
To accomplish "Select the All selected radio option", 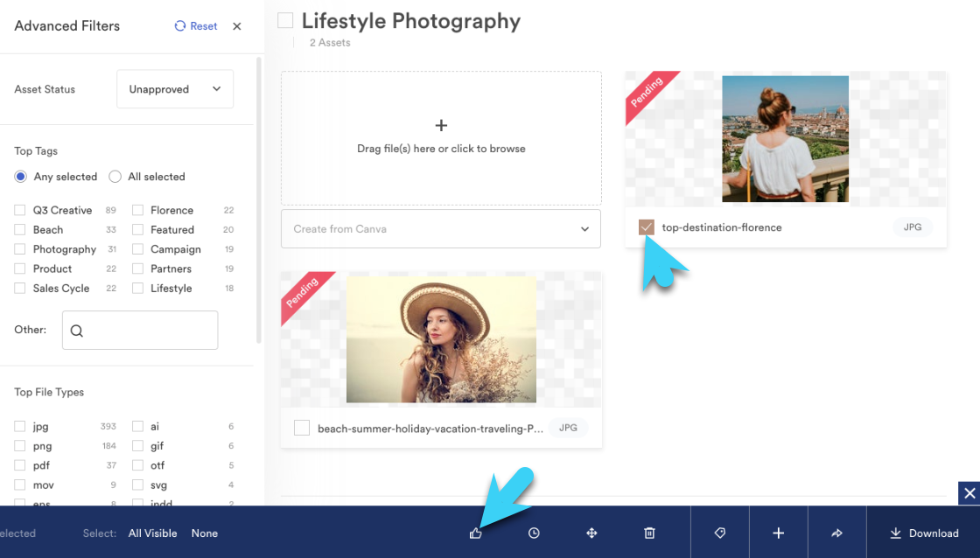I will tap(115, 177).
